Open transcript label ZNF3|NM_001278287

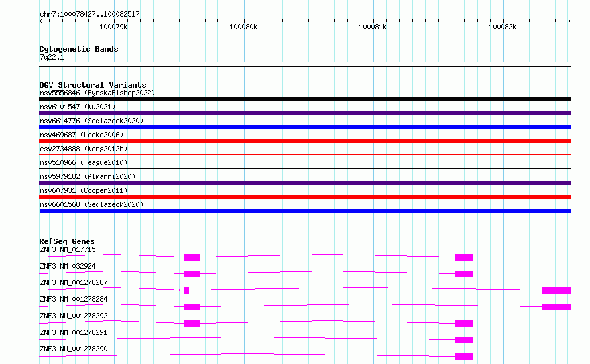click(74, 282)
